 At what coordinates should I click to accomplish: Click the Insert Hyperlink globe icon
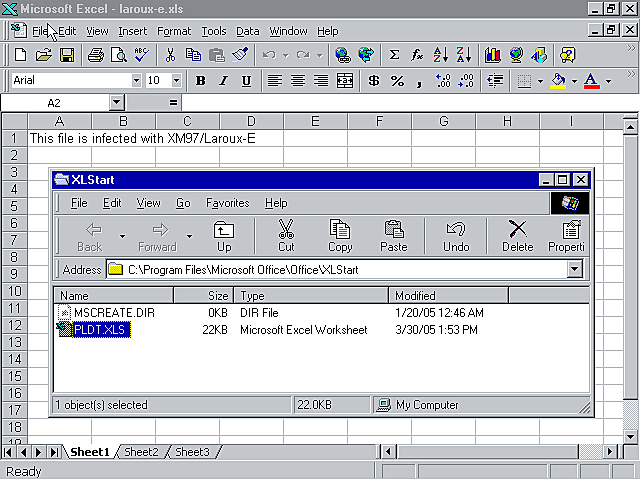pos(343,55)
